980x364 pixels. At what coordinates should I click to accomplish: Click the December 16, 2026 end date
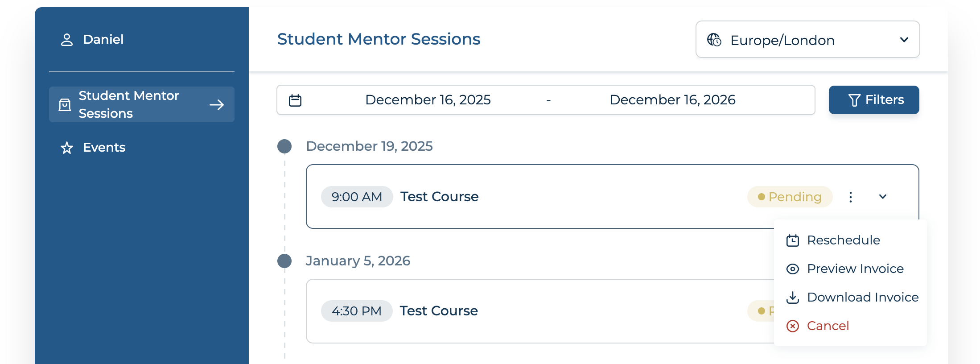(672, 100)
